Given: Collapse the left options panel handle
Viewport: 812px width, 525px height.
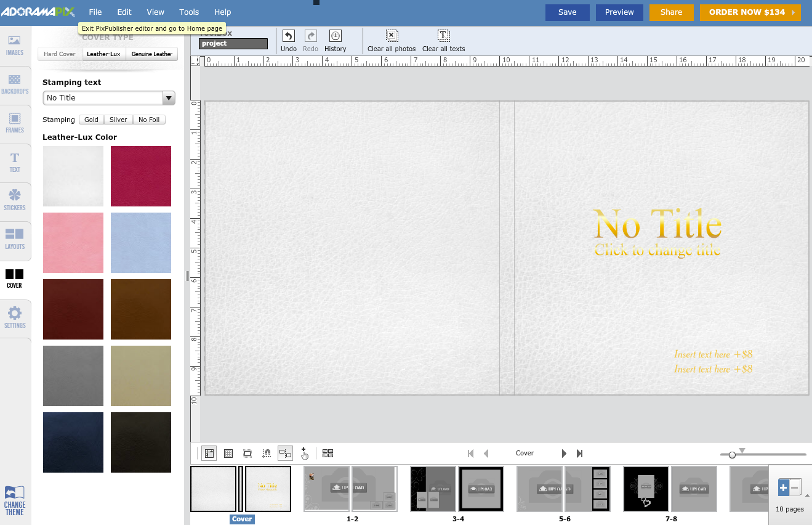Looking at the screenshot, I should (187, 277).
